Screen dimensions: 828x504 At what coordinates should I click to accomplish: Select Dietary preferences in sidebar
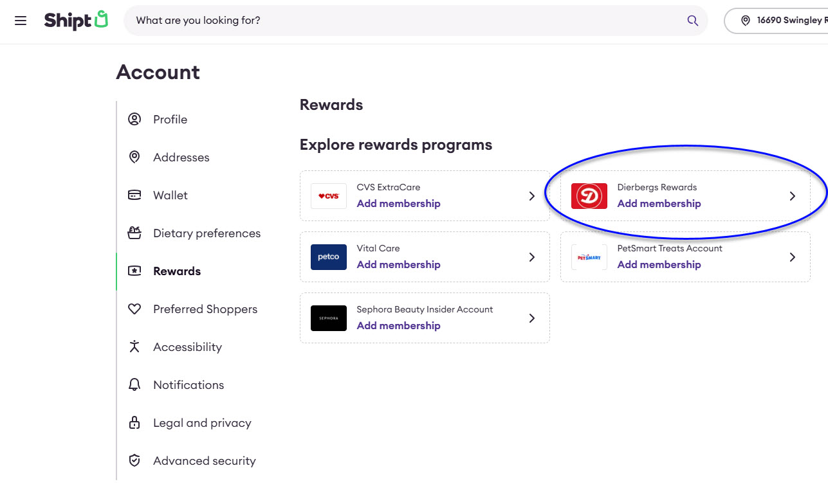[207, 233]
